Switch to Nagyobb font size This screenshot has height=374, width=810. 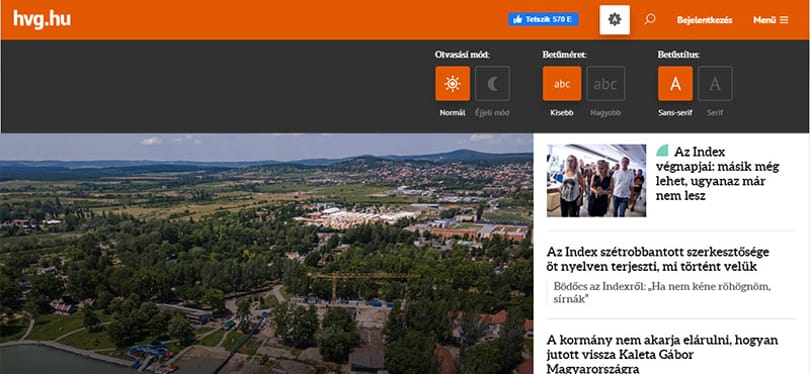605,84
